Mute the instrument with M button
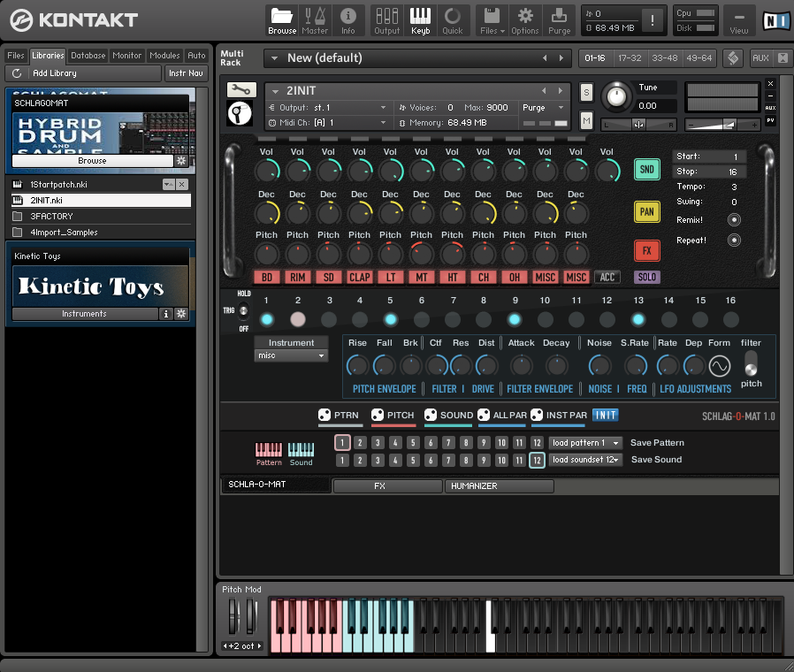This screenshot has height=672, width=794. tap(586, 120)
